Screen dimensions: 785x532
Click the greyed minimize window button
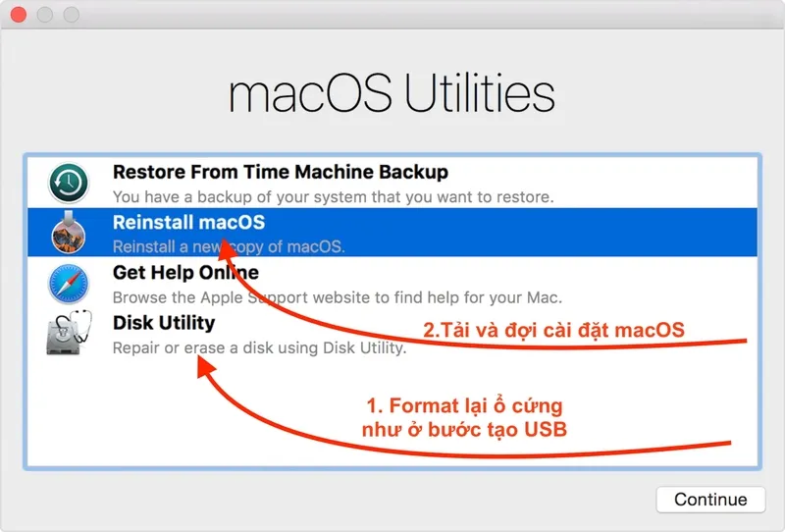pyautogui.click(x=45, y=15)
